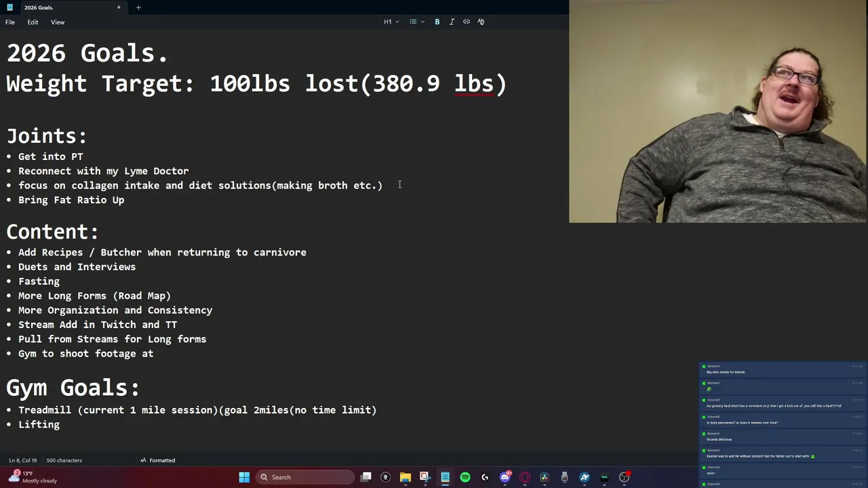This screenshot has height=488, width=868.
Task: Click "More Organization and Consistency" line
Action: 115,310
